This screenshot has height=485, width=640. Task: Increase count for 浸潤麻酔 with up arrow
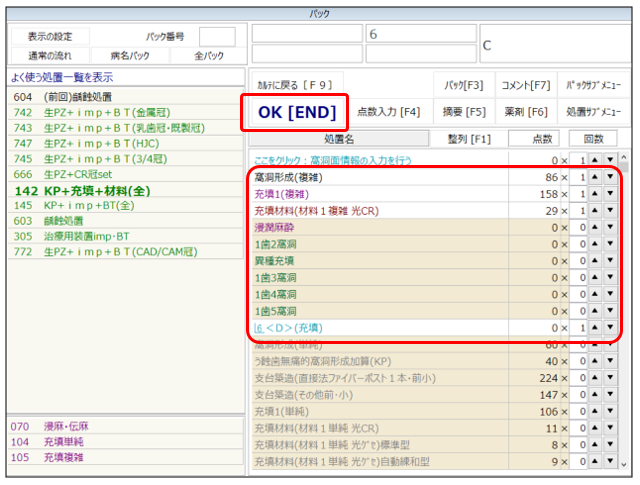pos(592,227)
